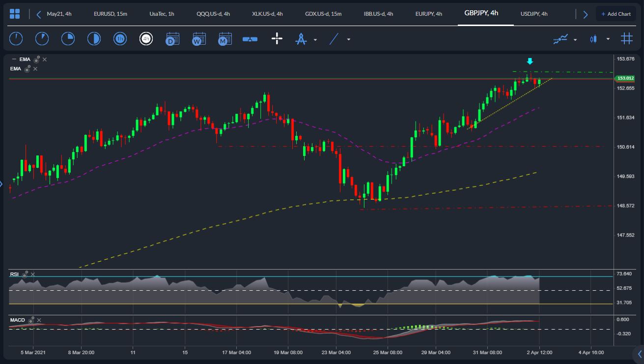
Task: Open the RSI indicator settings gear
Action: click(25, 274)
